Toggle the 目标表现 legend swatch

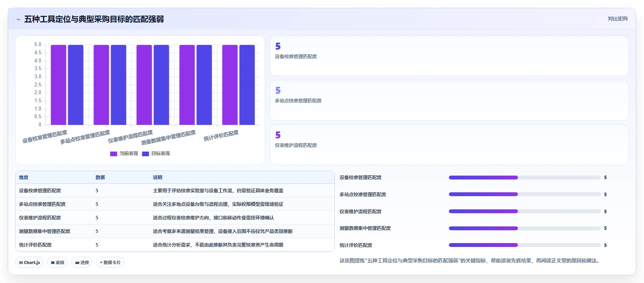pyautogui.click(x=145, y=154)
